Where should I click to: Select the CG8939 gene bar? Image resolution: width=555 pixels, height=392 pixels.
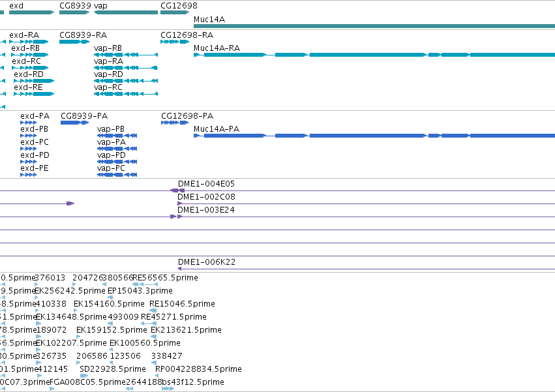74,12
